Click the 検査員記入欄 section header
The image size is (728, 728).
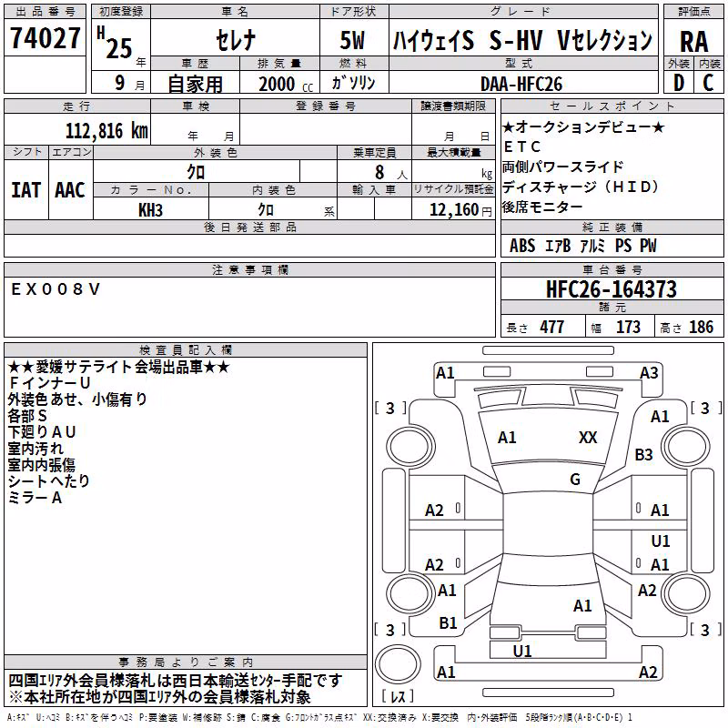point(186,350)
